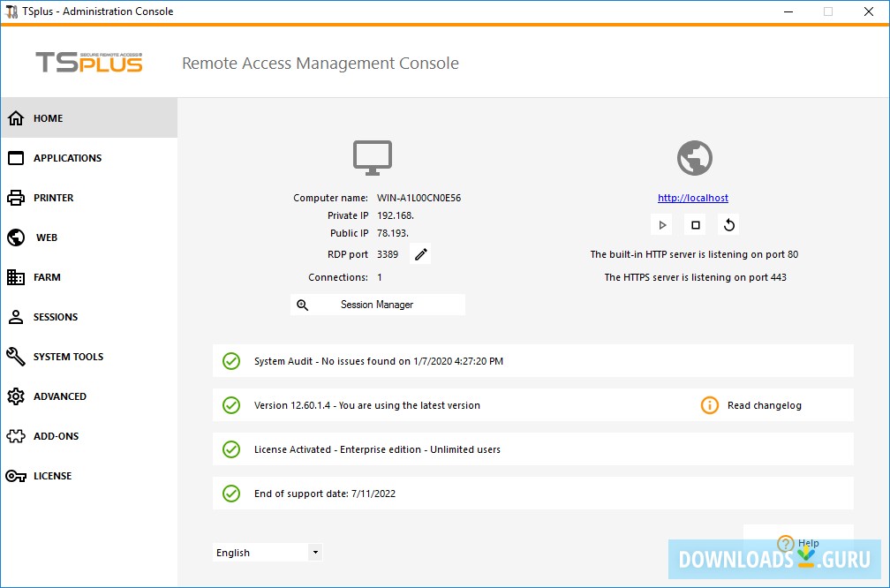890x588 pixels.
Task: Click the HTTPS server port 443 text
Action: click(x=696, y=277)
